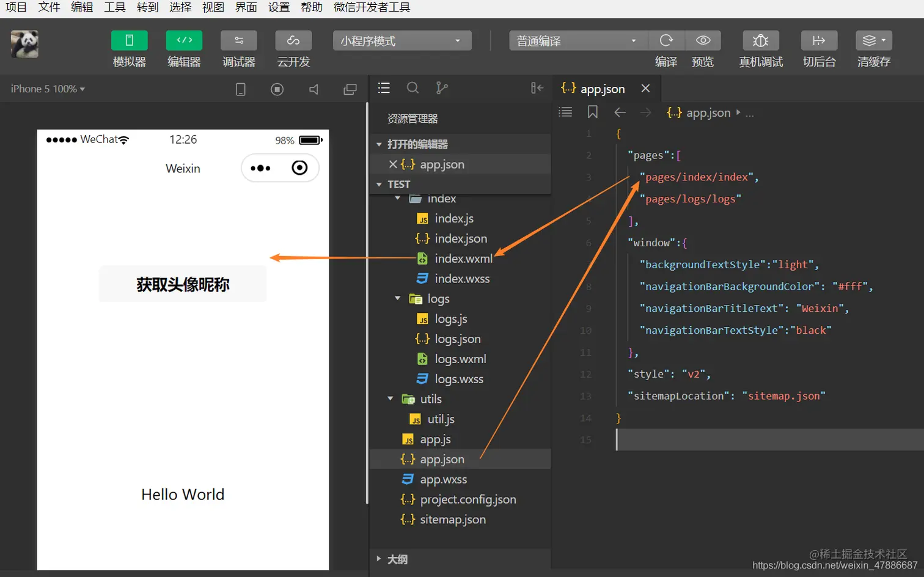Open the 工具 menu

tap(115, 7)
